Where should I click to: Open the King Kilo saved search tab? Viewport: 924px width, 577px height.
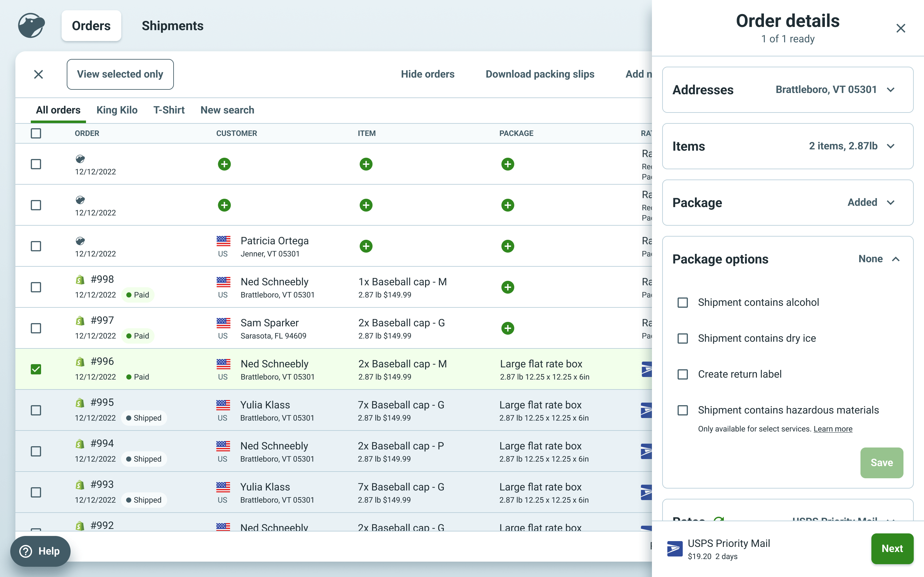coord(117,110)
